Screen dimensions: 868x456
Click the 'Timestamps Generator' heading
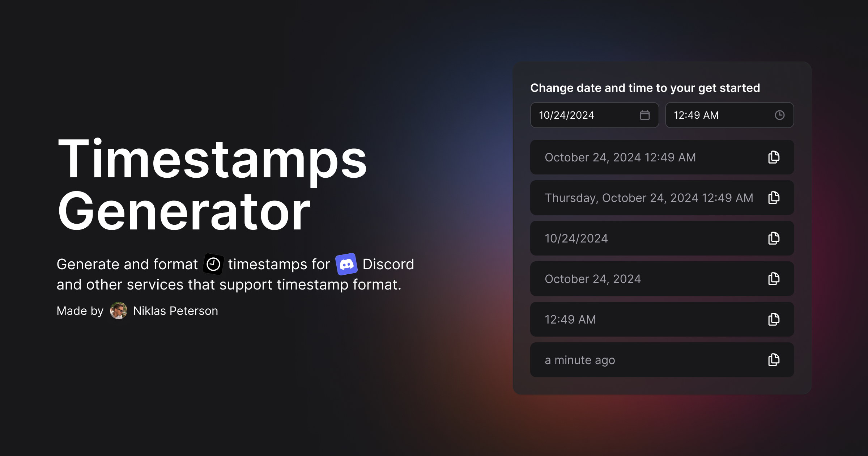click(x=212, y=185)
